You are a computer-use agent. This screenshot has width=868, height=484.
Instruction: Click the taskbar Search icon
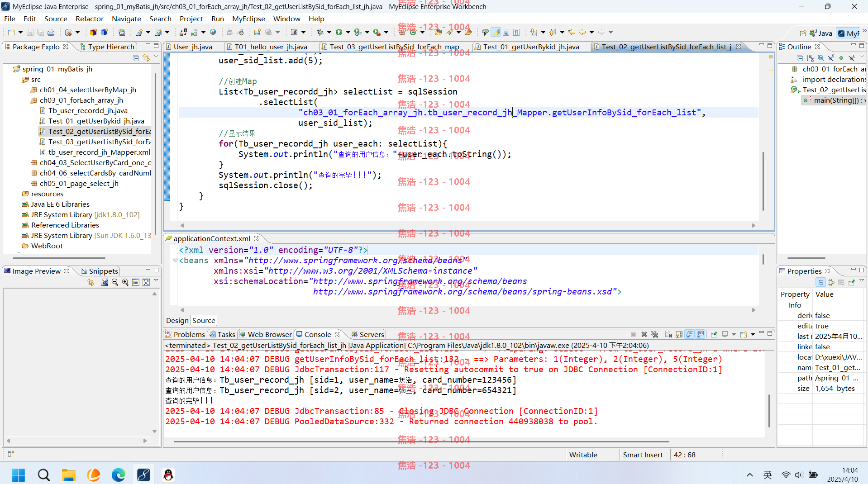pyautogui.click(x=44, y=475)
